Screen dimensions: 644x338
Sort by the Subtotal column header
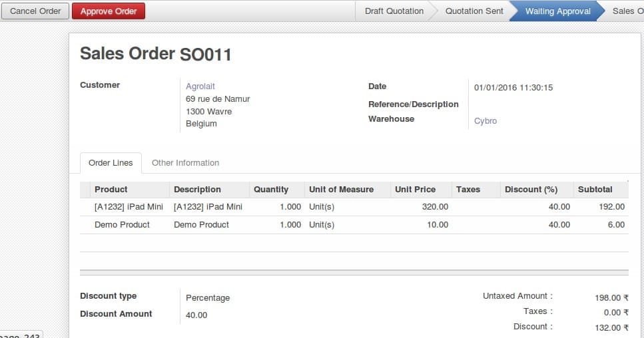pos(595,190)
